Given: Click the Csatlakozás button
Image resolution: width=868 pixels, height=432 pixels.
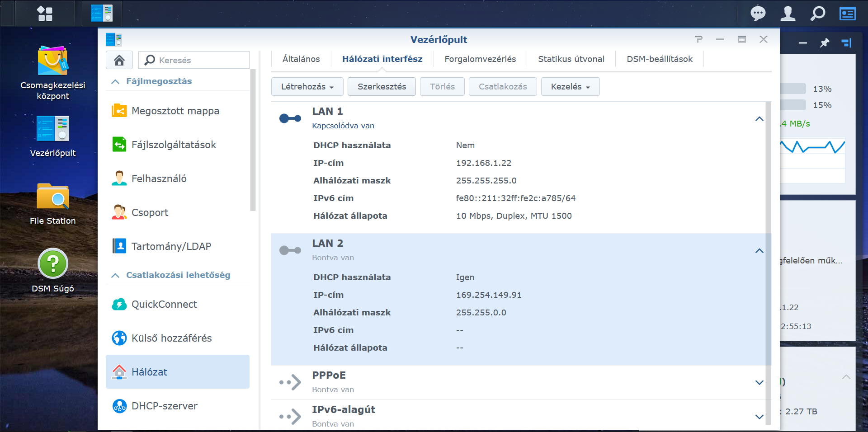Looking at the screenshot, I should [x=503, y=86].
